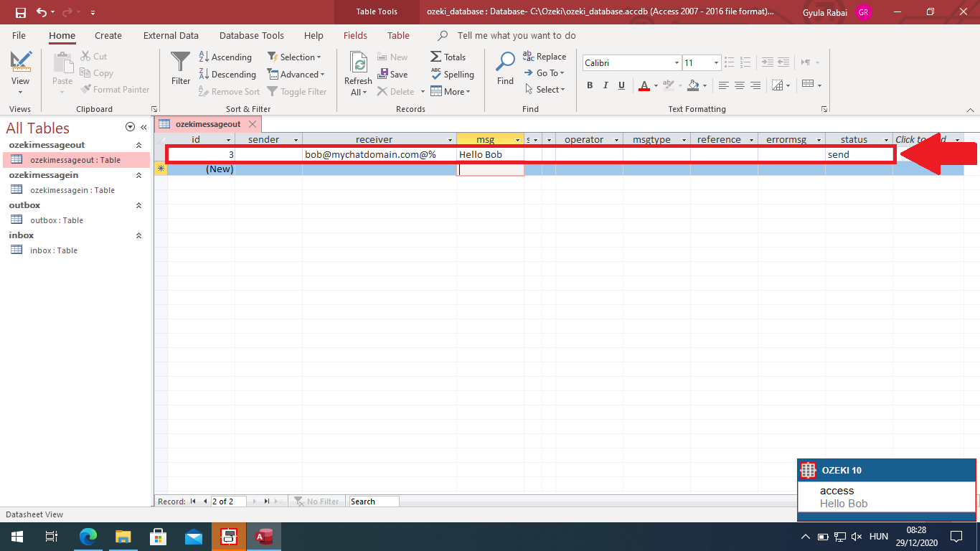Collapse the ozekimessagein group in navigation pane
This screenshot has height=551, width=980.
pyautogui.click(x=139, y=175)
